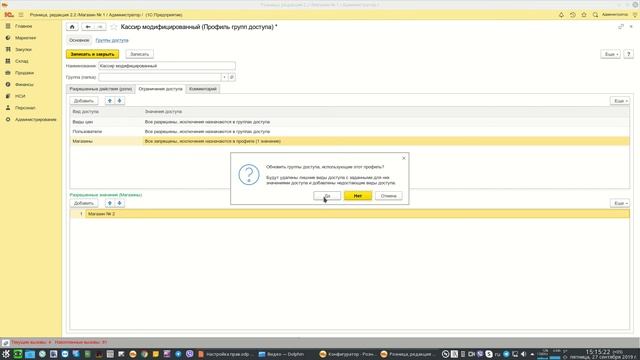Choose 'Нет' in the confirmation dialog
Viewport: 640px width, 360px height.
pyautogui.click(x=358, y=196)
